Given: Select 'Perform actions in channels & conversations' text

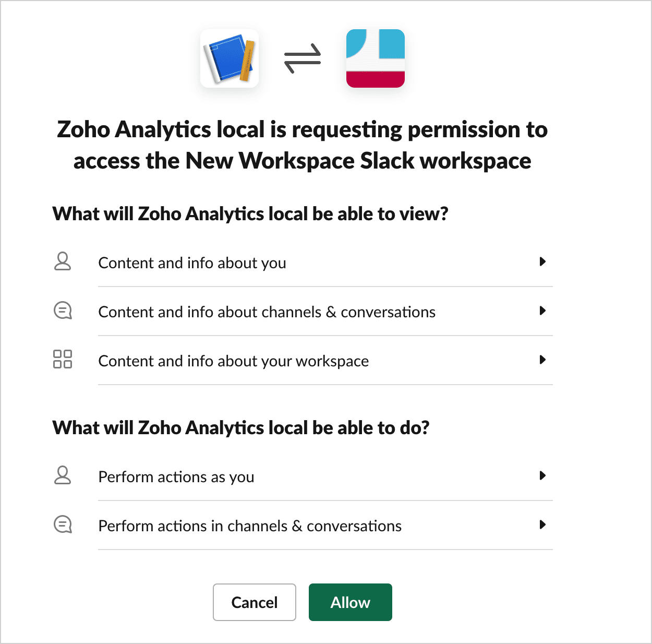Looking at the screenshot, I should 250,526.
